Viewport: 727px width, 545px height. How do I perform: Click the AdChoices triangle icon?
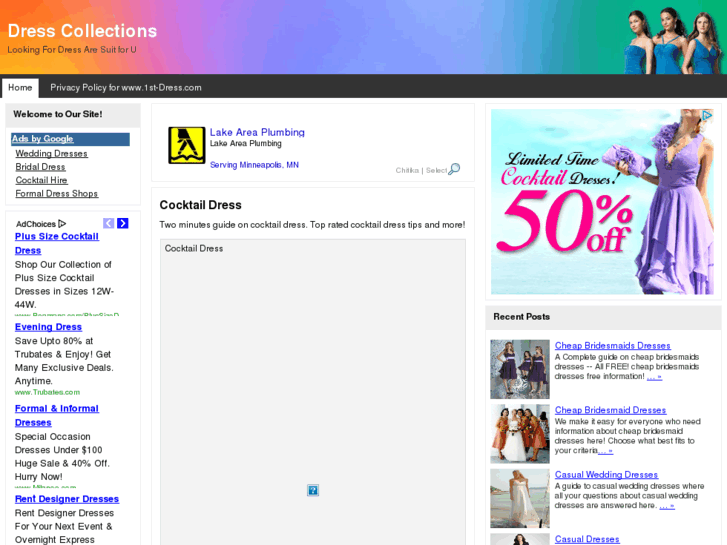pyautogui.click(x=62, y=224)
